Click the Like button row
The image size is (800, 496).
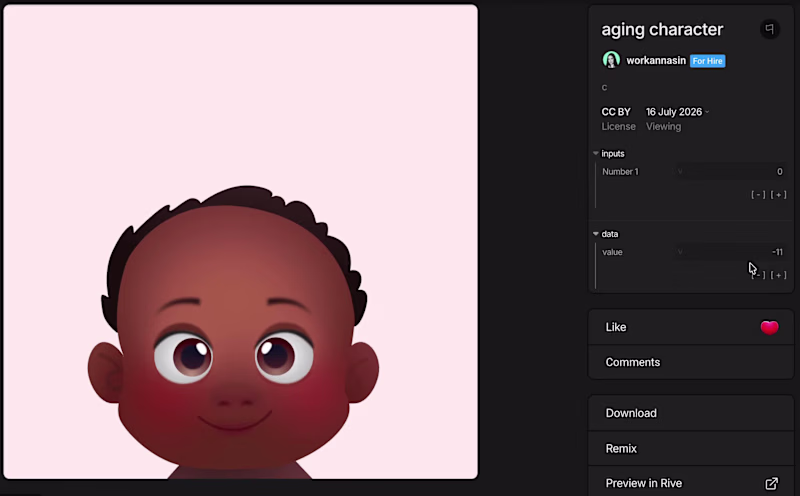[691, 327]
